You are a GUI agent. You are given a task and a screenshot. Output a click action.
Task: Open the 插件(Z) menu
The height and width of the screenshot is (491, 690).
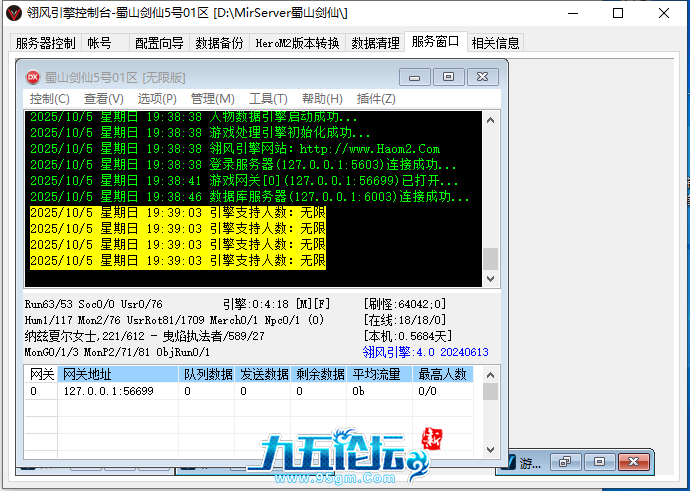tap(376, 99)
